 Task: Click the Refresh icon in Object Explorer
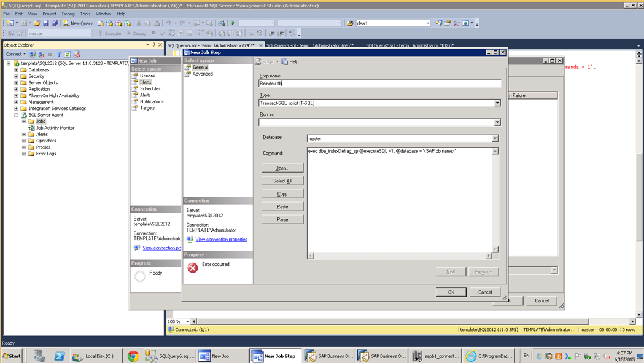(68, 54)
